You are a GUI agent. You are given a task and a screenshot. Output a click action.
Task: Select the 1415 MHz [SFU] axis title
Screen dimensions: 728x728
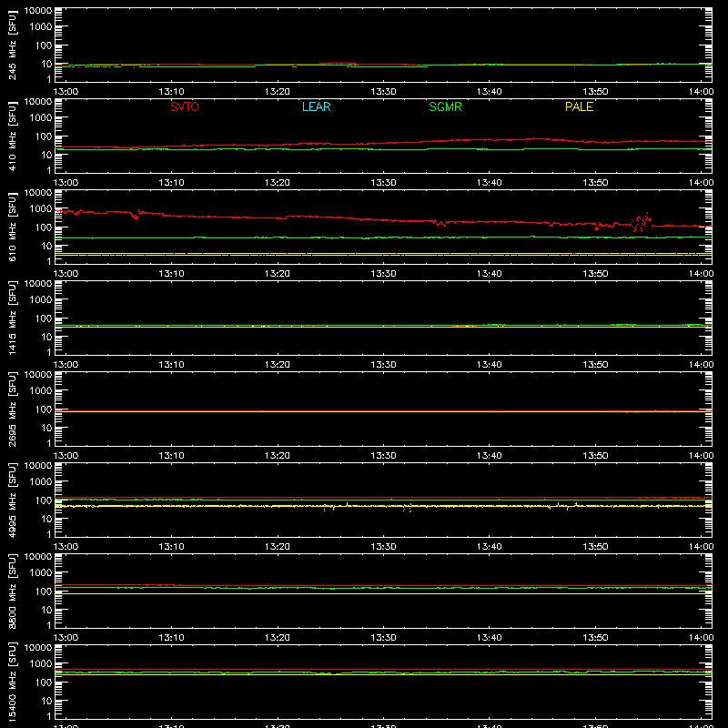coord(12,318)
